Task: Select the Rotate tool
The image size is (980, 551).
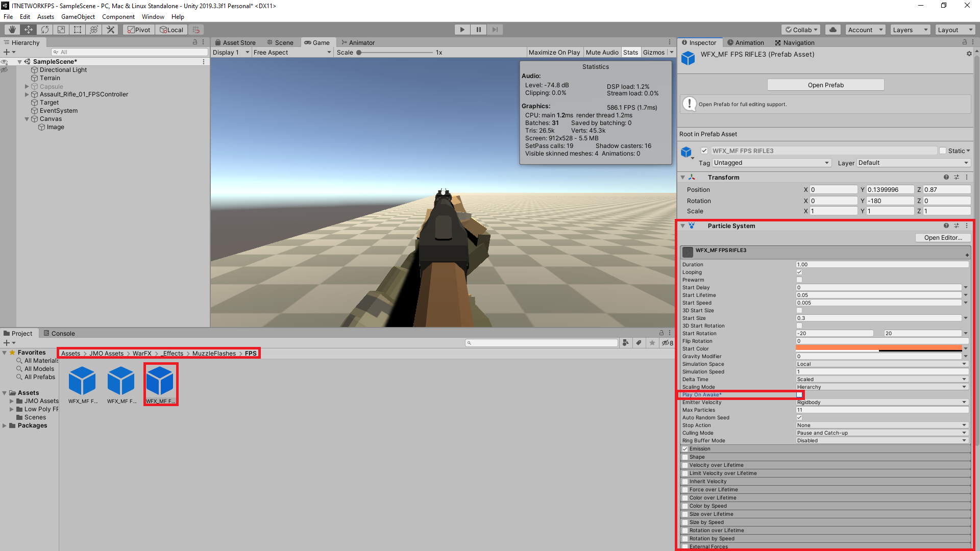Action: [45, 29]
